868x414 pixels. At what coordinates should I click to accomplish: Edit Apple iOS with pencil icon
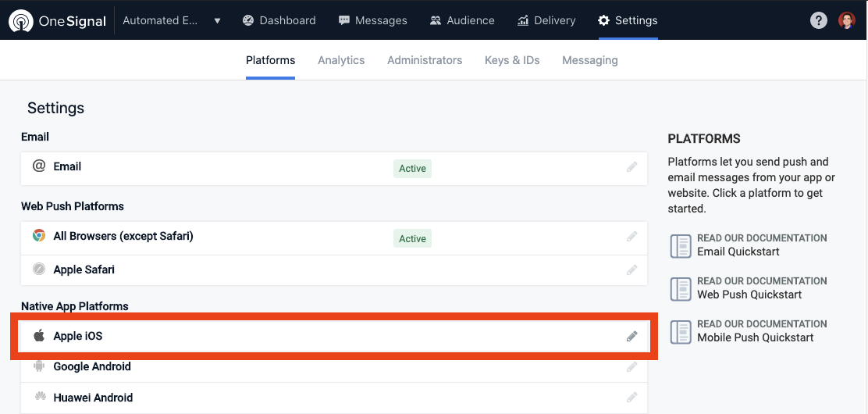[x=631, y=336]
